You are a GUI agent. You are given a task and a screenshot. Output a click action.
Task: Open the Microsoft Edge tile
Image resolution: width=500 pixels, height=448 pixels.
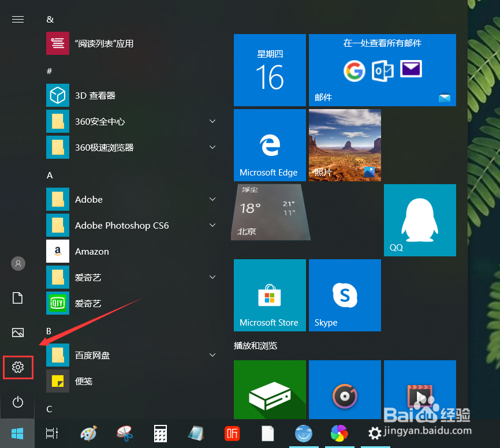(x=270, y=145)
